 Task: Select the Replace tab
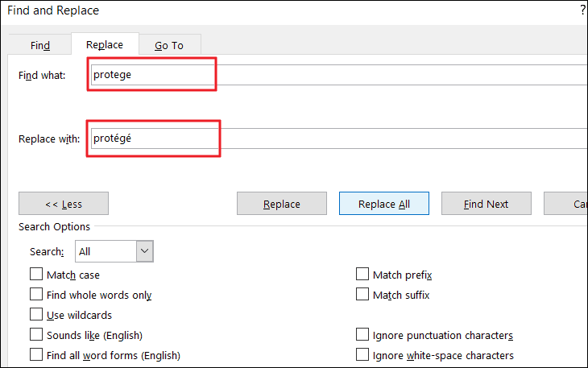pos(105,45)
